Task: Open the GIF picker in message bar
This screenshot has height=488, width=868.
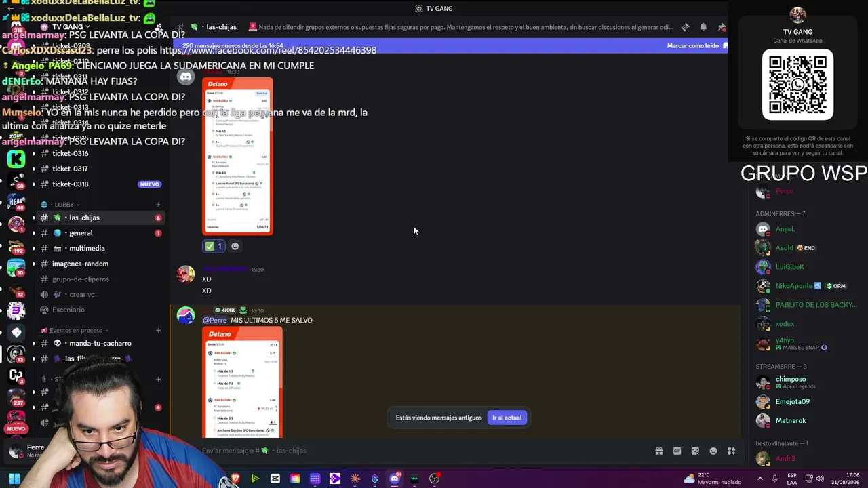Action: pos(677,451)
